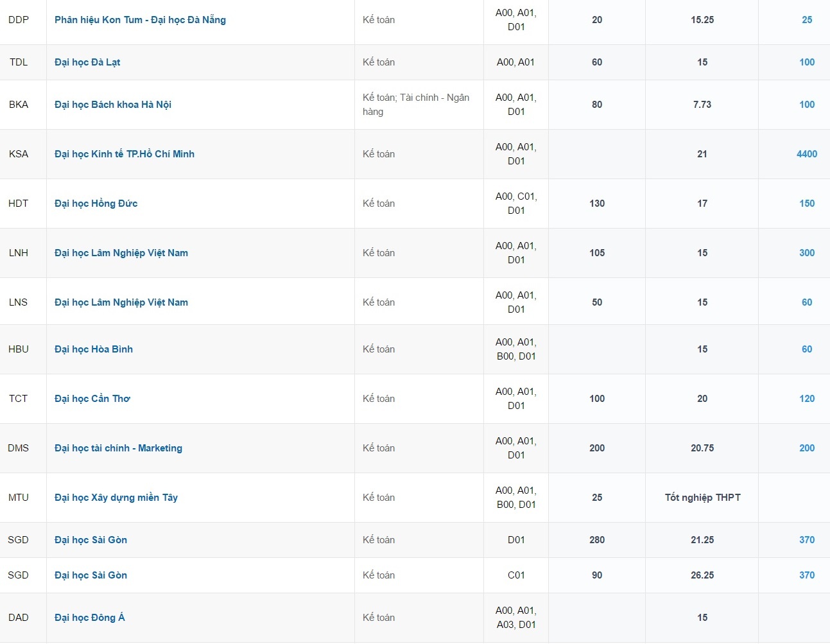Viewport: 830px width, 644px height.
Task: Open Đại học Bách khoa Hà Nội page
Action: 113,105
